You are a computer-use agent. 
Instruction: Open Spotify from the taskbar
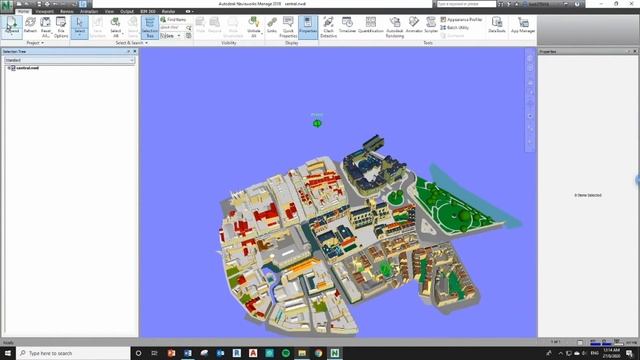click(x=286, y=353)
